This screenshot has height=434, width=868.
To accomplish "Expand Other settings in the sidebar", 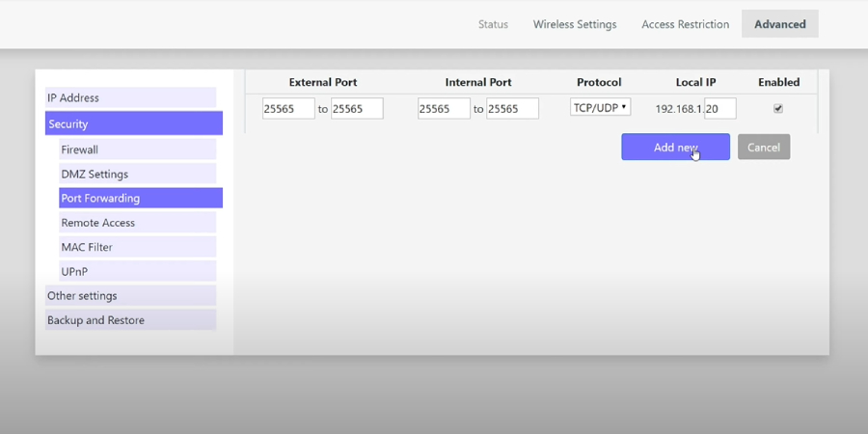I will 130,296.
